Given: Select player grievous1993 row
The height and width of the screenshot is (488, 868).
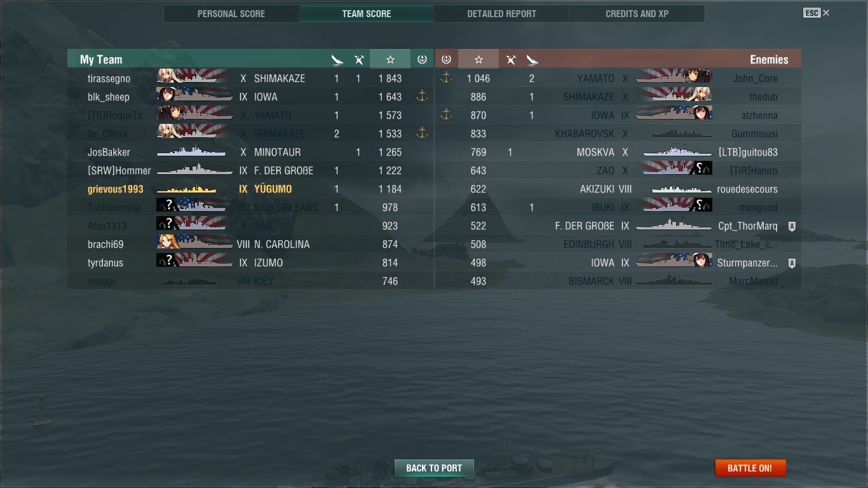Looking at the screenshot, I should coord(250,189).
